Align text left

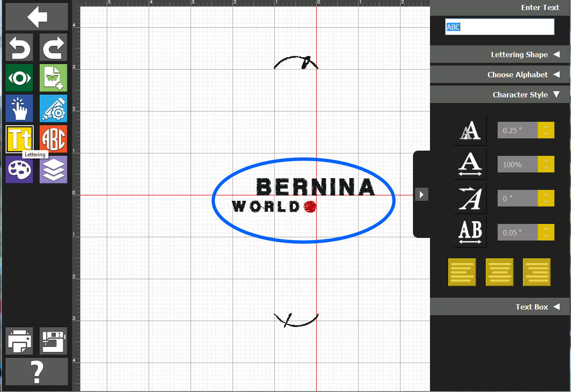click(x=462, y=272)
